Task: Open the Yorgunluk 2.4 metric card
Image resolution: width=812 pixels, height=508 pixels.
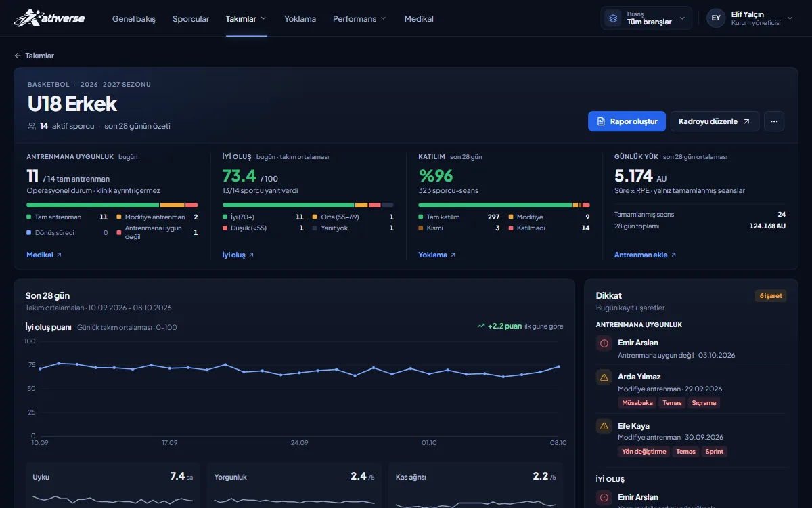Action: click(x=294, y=485)
